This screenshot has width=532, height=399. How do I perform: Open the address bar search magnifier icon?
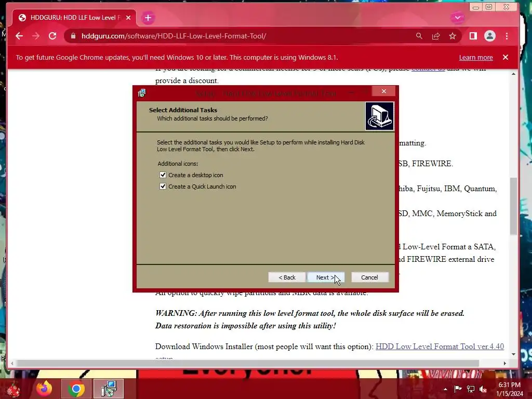point(419,36)
